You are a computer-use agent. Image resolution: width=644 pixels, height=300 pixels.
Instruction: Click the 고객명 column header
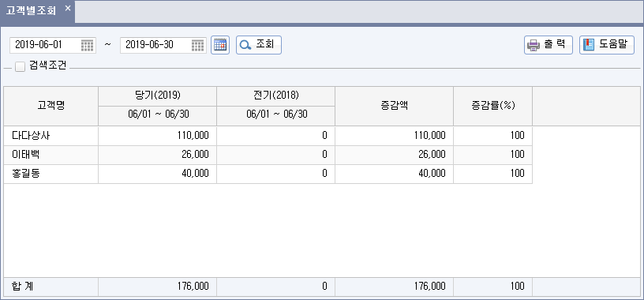(51, 106)
